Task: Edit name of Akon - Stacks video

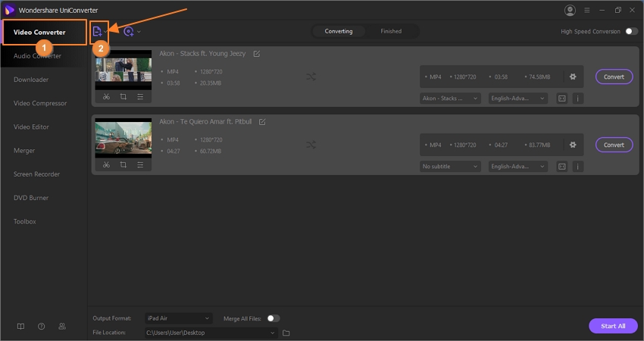Action: coord(257,54)
